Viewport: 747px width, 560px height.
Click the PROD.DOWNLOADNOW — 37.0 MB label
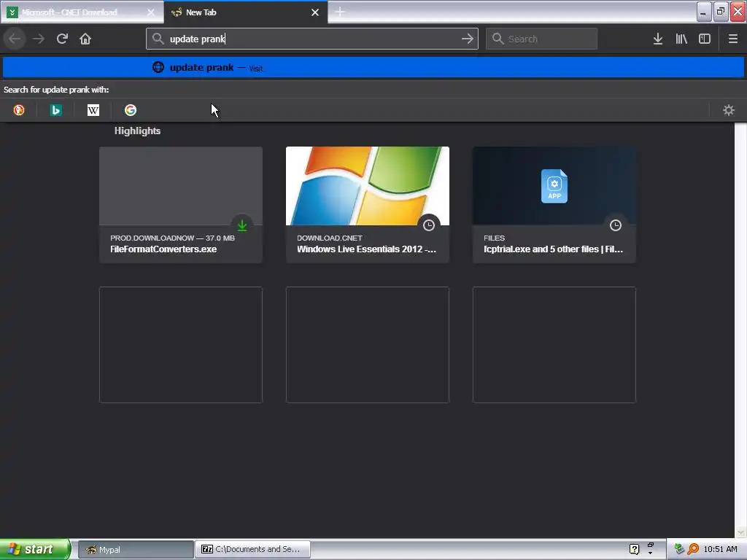pyautogui.click(x=172, y=238)
